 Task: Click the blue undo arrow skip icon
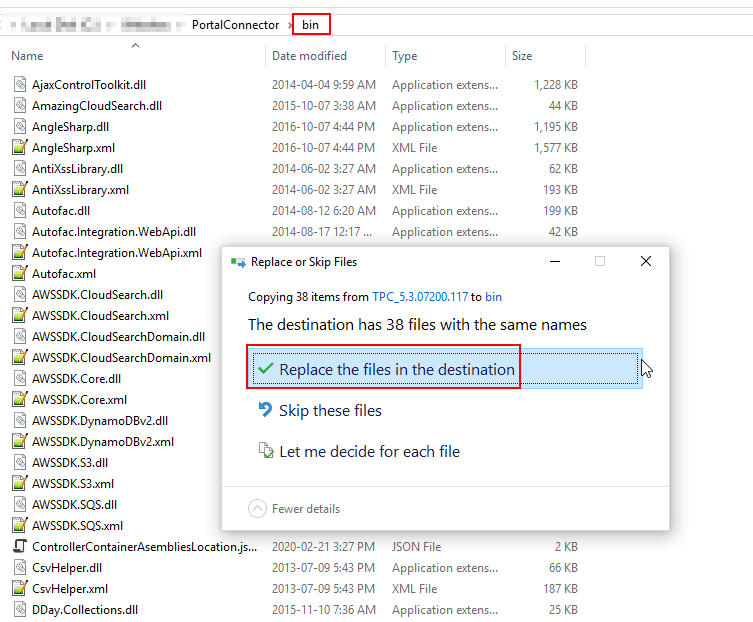click(x=265, y=410)
